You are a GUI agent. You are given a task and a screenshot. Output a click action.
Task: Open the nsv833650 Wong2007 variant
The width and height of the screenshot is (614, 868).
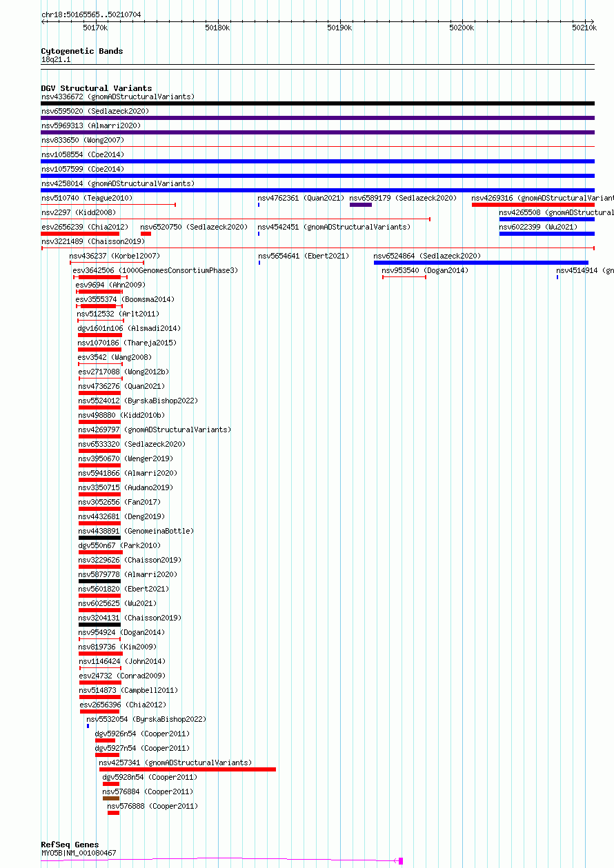[x=83, y=140]
